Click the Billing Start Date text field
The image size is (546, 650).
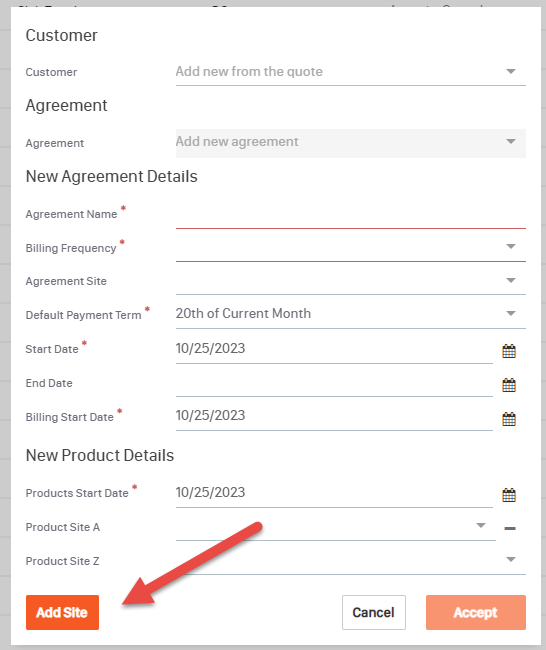click(x=334, y=416)
